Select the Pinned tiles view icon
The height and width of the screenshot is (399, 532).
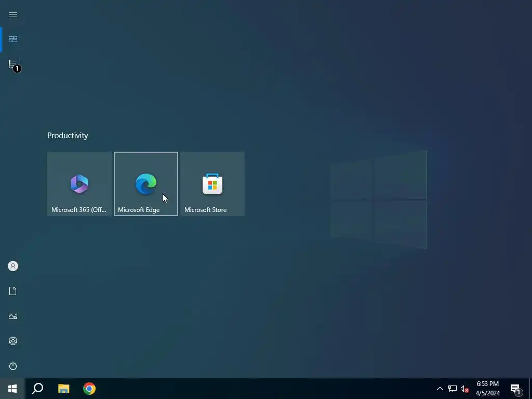click(13, 39)
